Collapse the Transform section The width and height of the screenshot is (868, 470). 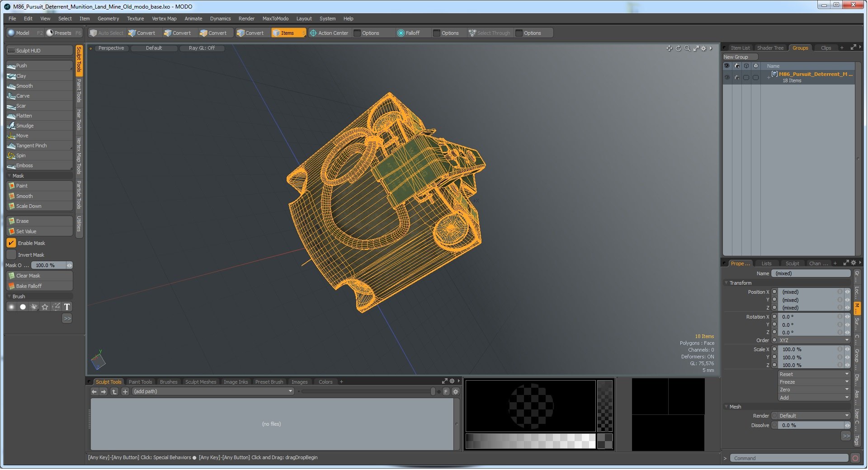[x=726, y=283]
